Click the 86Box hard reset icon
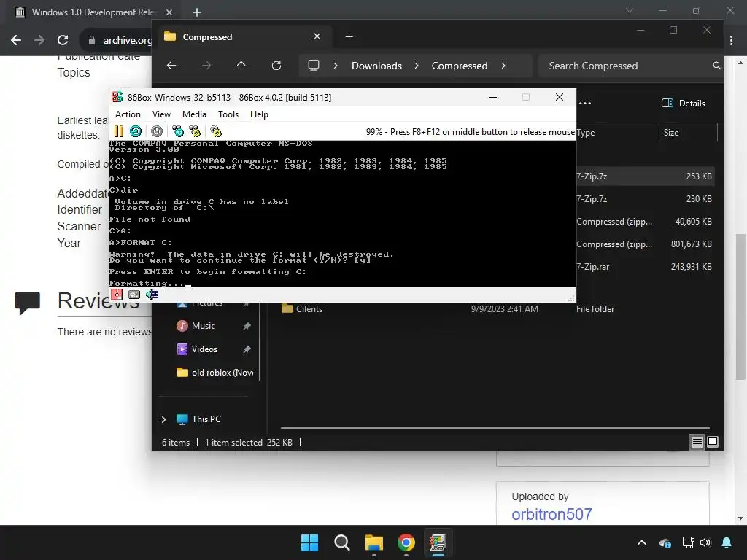This screenshot has width=747, height=560. [136, 131]
